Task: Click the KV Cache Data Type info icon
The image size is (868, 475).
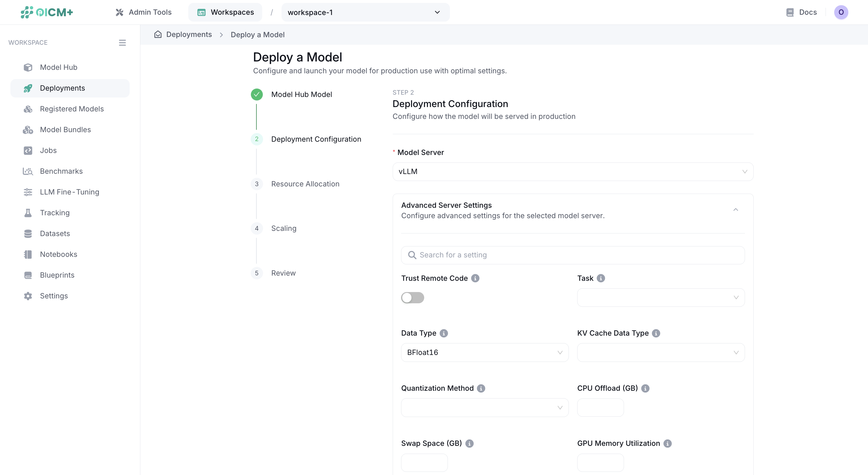Action: click(656, 333)
